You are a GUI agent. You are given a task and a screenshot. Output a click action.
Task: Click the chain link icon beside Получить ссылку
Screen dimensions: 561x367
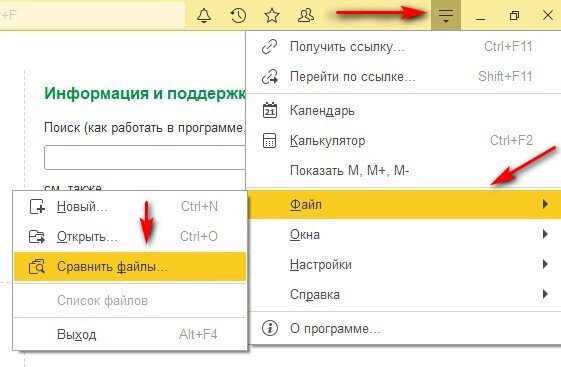(x=269, y=47)
